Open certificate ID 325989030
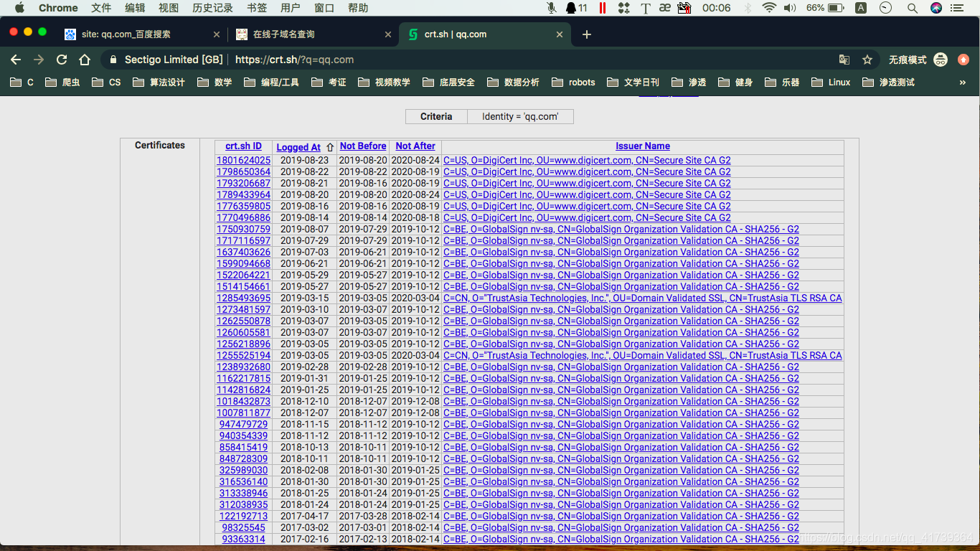Viewport: 980px width, 551px height. coord(243,470)
